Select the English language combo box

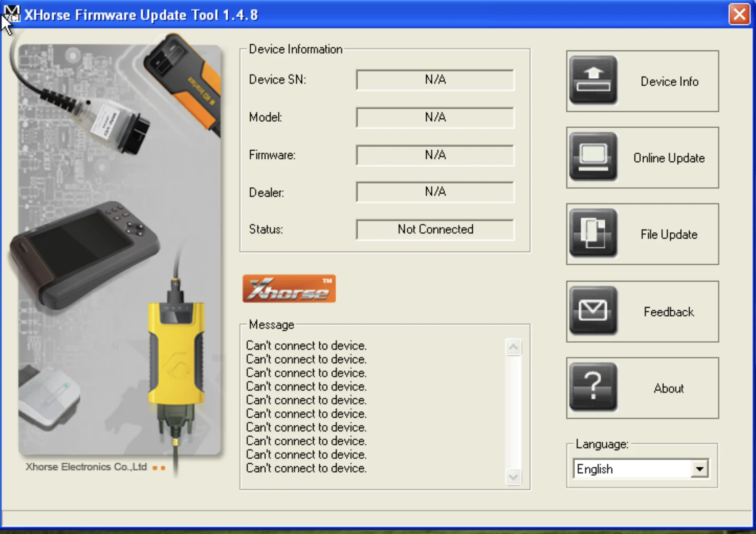pos(632,469)
